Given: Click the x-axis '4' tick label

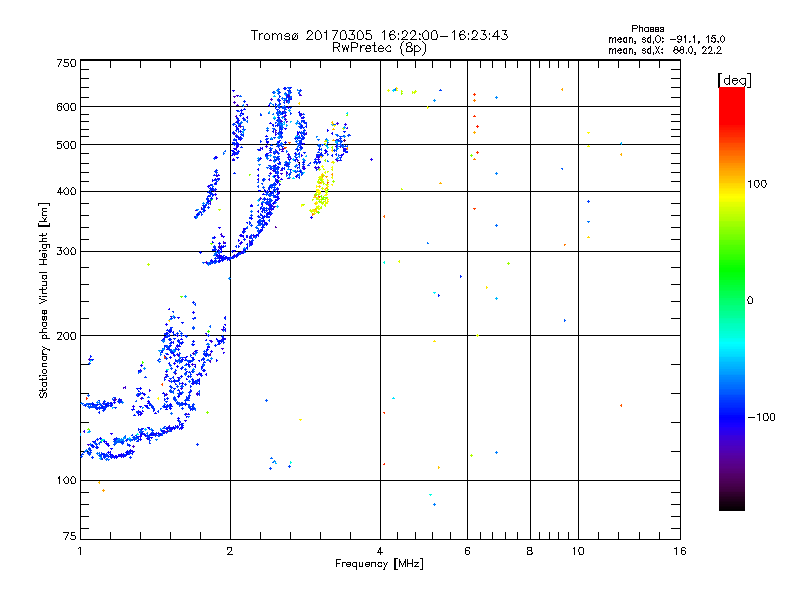Looking at the screenshot, I should [x=380, y=551].
